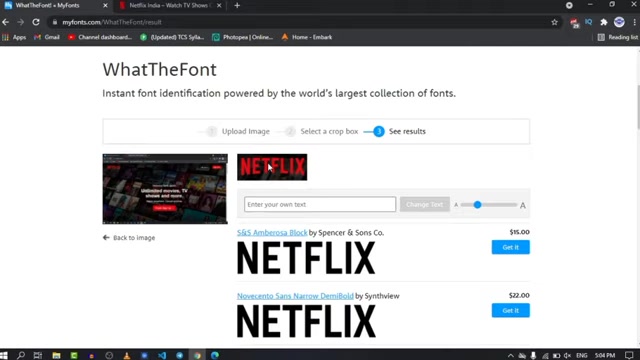Click the circular media control icon in title bar

pos(569,5)
